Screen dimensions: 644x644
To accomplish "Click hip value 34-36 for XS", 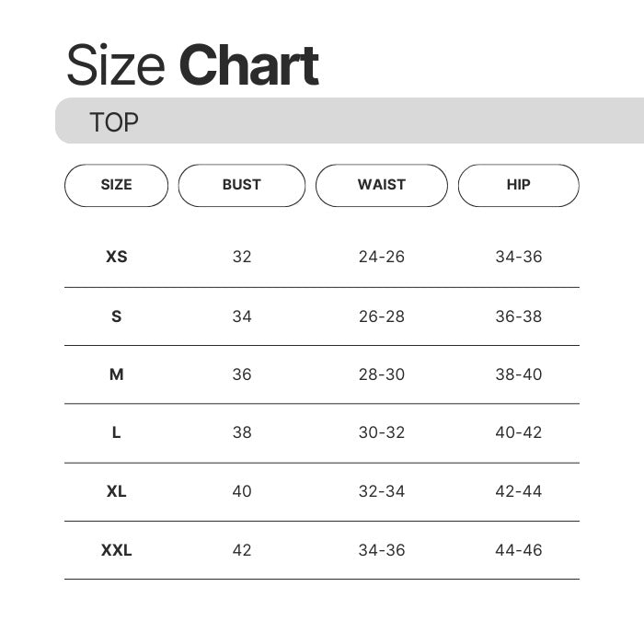I will click(519, 257).
